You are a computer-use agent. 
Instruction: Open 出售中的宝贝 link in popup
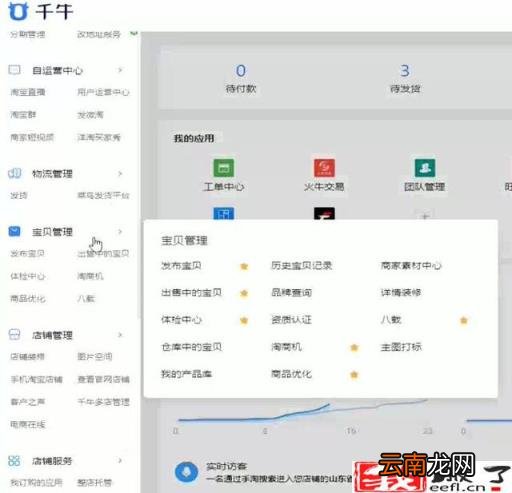pos(192,293)
